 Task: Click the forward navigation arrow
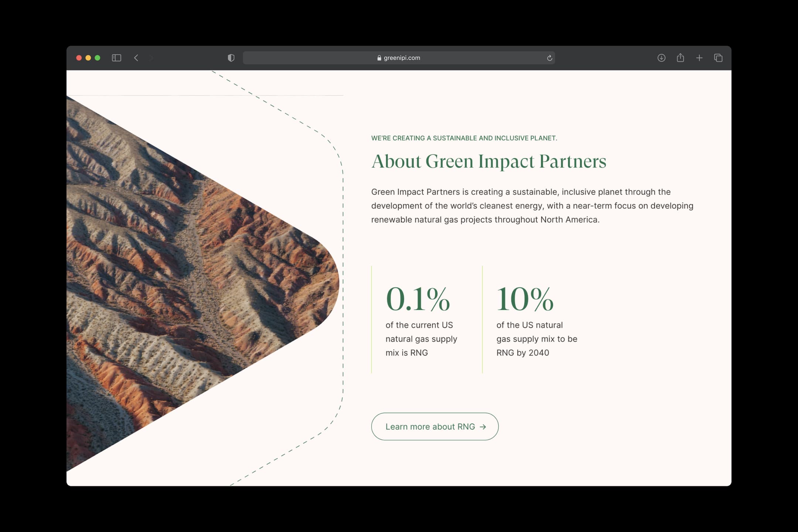(x=151, y=58)
